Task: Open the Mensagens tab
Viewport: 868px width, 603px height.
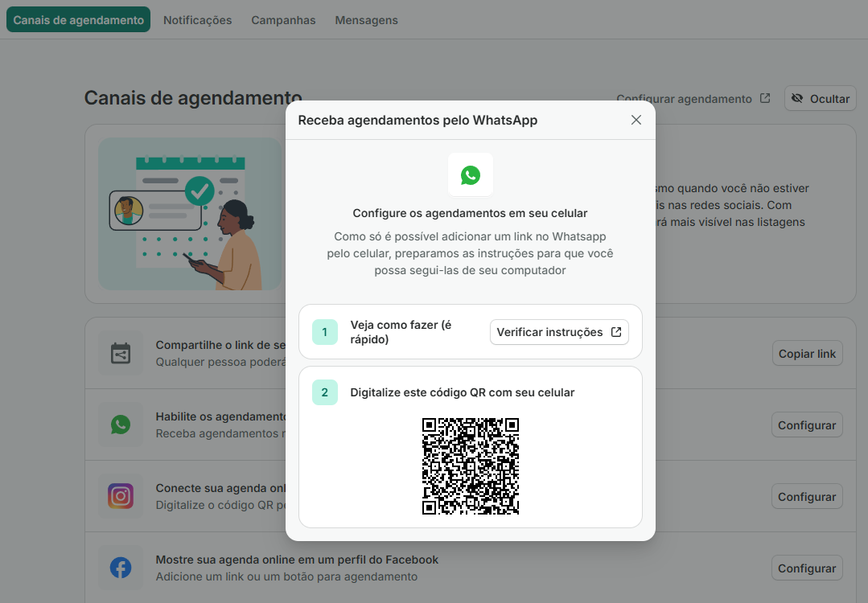Action: click(x=367, y=20)
